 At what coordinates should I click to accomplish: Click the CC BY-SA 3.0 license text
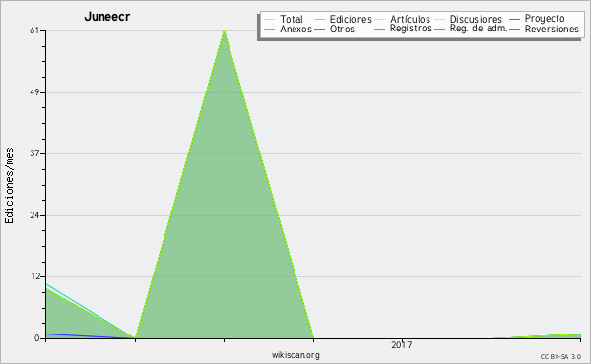tap(560, 357)
